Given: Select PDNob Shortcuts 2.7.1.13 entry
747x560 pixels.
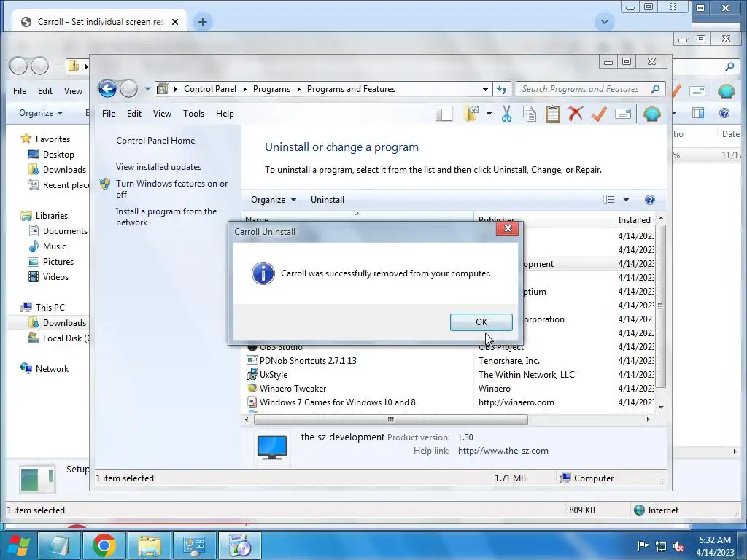Looking at the screenshot, I should [308, 360].
